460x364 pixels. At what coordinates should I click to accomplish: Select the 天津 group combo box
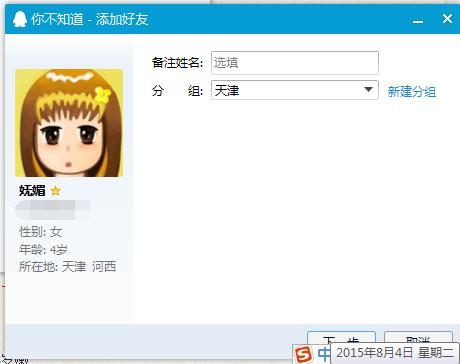295,90
